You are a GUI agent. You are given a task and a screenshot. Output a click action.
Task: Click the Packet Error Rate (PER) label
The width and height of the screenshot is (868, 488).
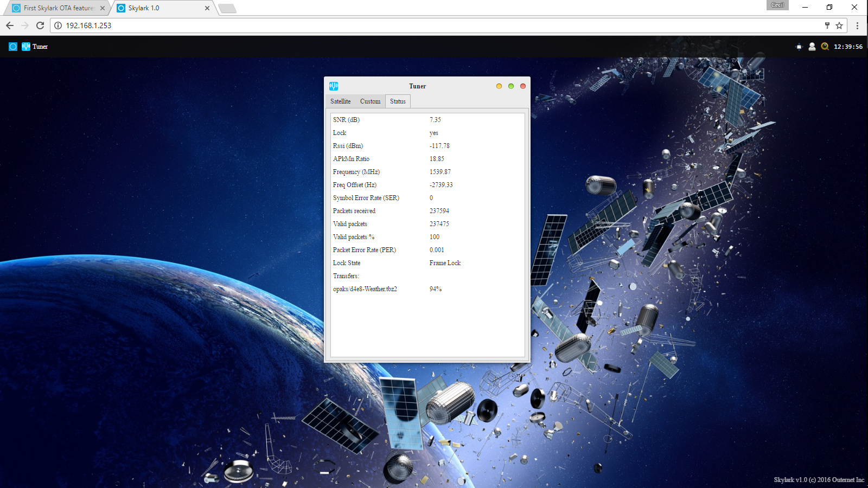coord(365,250)
